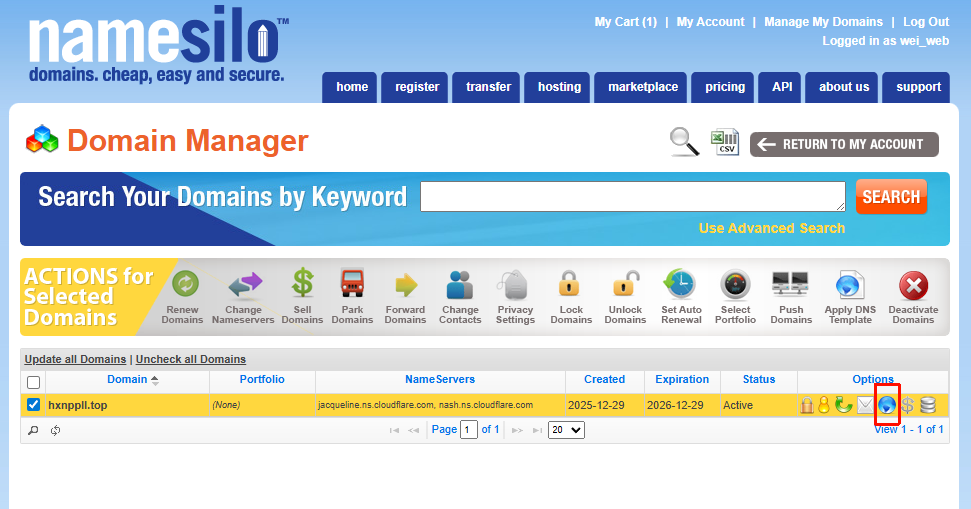Switch to the hosting tab
This screenshot has height=509, width=971.
coord(557,87)
